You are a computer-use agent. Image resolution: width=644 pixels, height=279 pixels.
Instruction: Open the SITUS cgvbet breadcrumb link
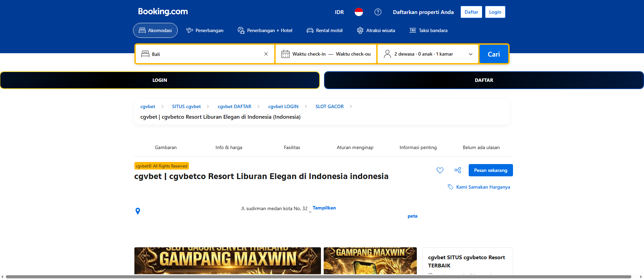[186, 106]
